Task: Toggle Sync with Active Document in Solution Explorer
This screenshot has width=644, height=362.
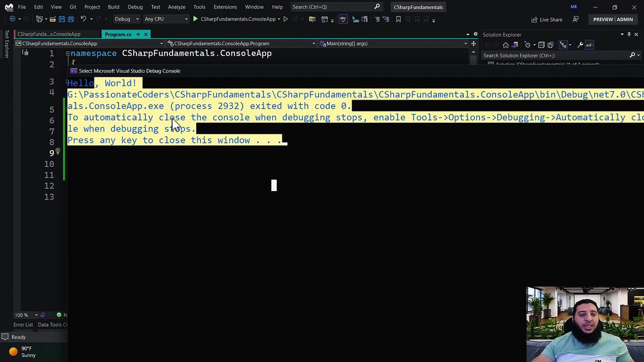Action: pos(563,45)
